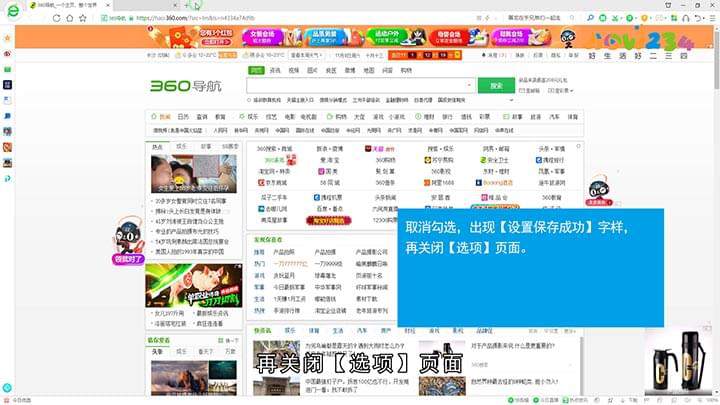Select the 资讯 search tab
720x405 pixels.
pyautogui.click(x=275, y=70)
